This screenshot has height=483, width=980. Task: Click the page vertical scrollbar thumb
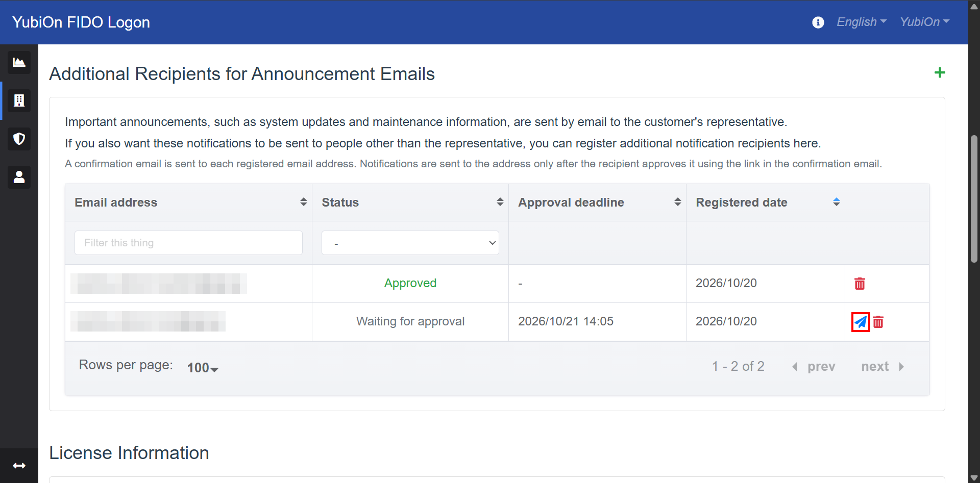coord(974,199)
